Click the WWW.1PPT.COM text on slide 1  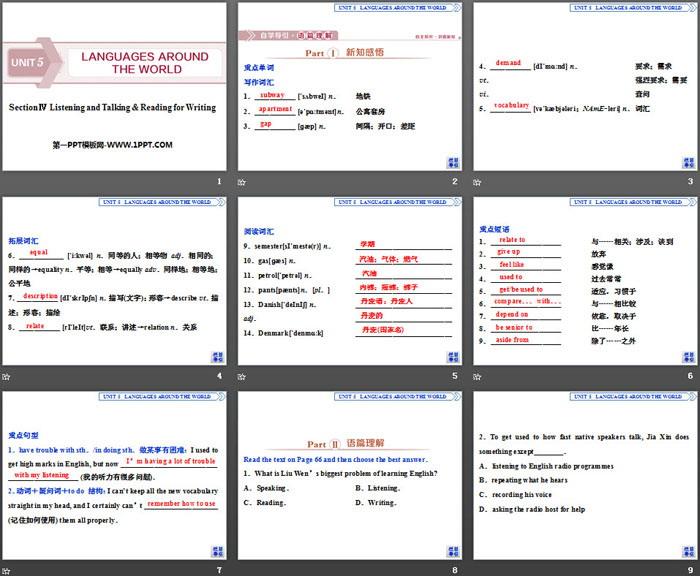coord(112,145)
